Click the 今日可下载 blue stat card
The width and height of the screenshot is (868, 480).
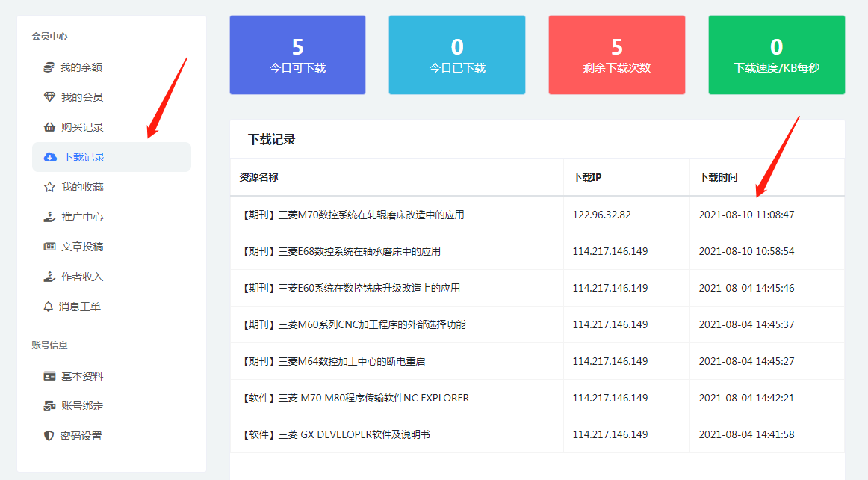point(297,55)
